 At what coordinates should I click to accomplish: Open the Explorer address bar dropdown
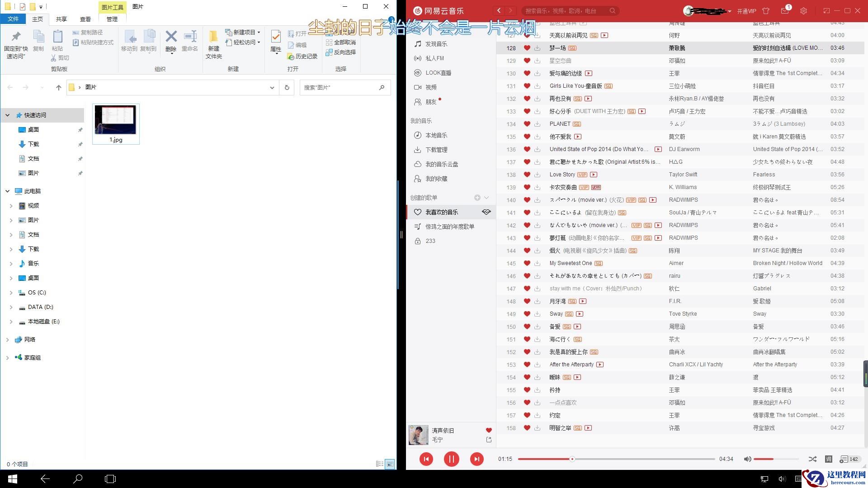click(x=272, y=87)
